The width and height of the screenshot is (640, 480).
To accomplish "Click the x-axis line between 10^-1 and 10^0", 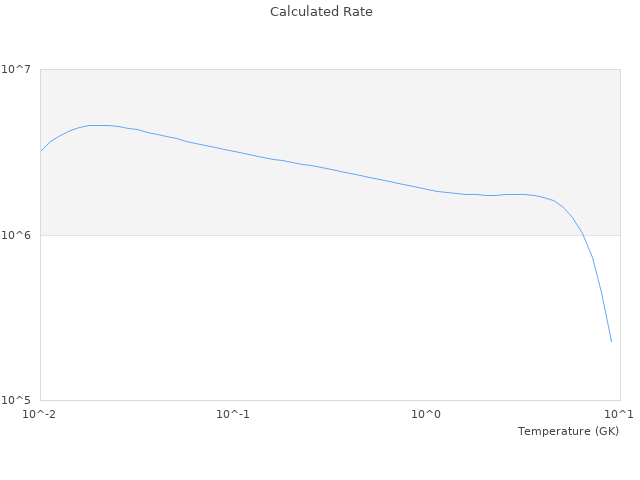I will 330,401.
